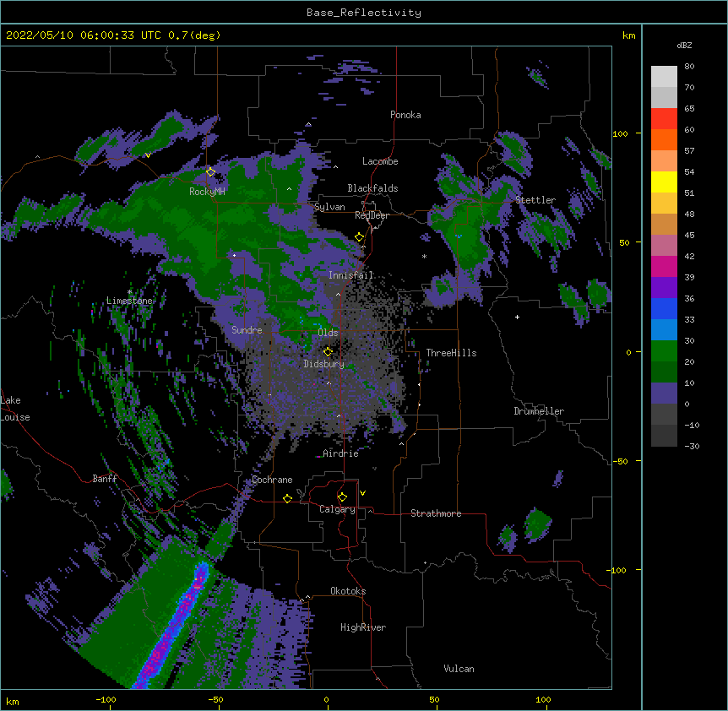This screenshot has width=728, height=711.
Task: Click the Didsbury label
Action: pos(324,364)
